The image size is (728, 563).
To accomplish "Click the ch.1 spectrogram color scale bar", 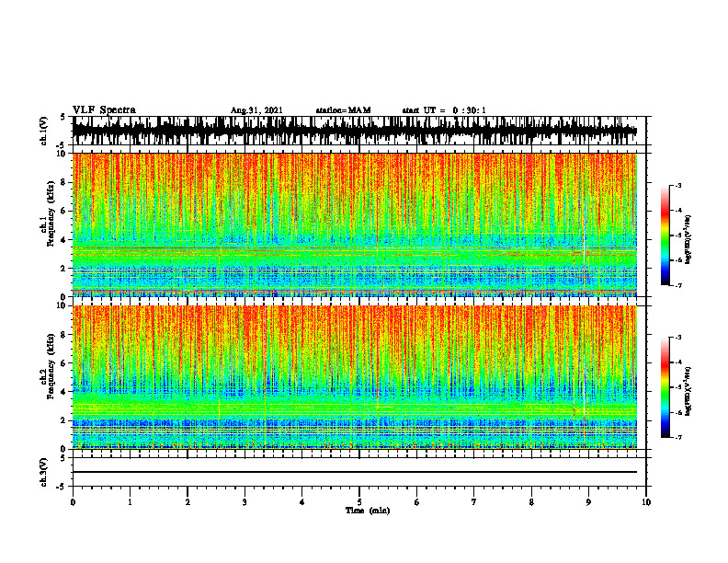I will (665, 236).
